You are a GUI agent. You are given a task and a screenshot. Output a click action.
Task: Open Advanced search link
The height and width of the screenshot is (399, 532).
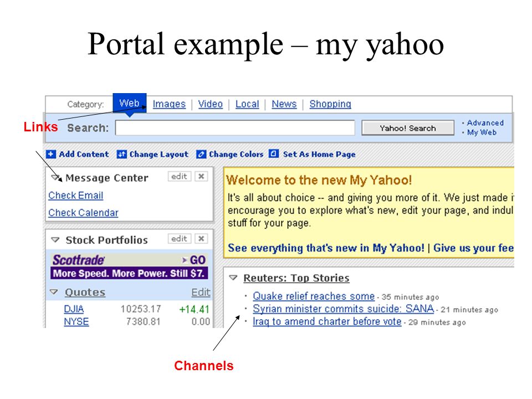click(485, 123)
